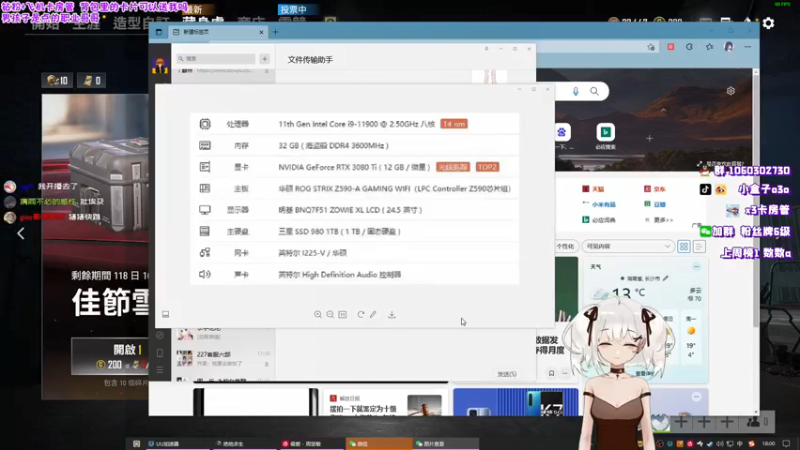Click the personalize button in feed bar
Image resolution: width=800 pixels, height=450 pixels.
(x=565, y=246)
